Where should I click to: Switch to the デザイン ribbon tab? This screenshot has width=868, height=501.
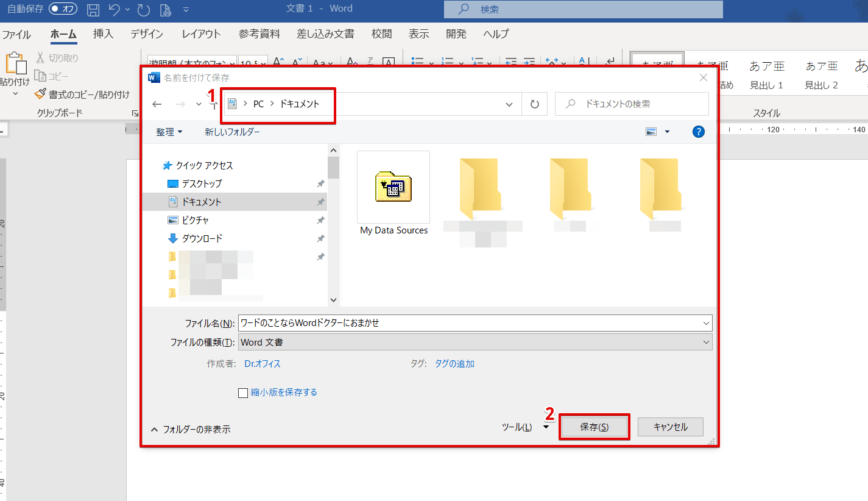(147, 34)
